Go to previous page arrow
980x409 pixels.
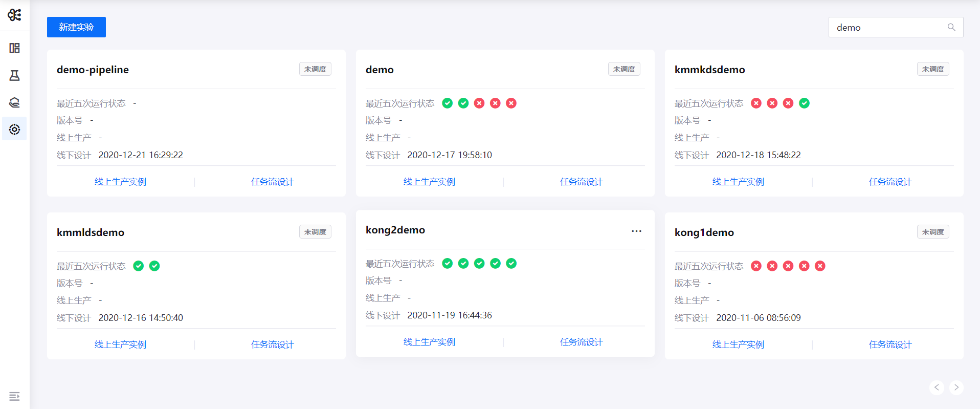pos(937,388)
